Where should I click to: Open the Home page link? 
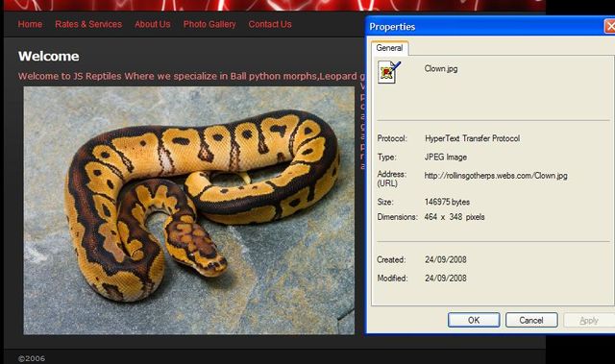(x=30, y=24)
